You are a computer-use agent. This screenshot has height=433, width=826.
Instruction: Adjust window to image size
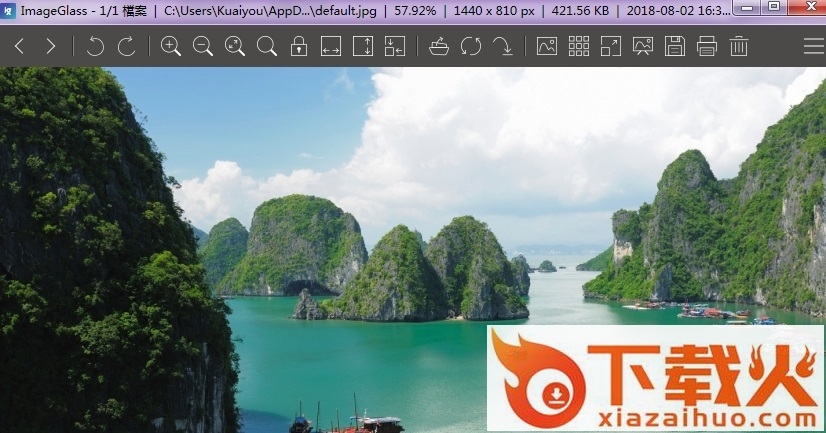(395, 46)
